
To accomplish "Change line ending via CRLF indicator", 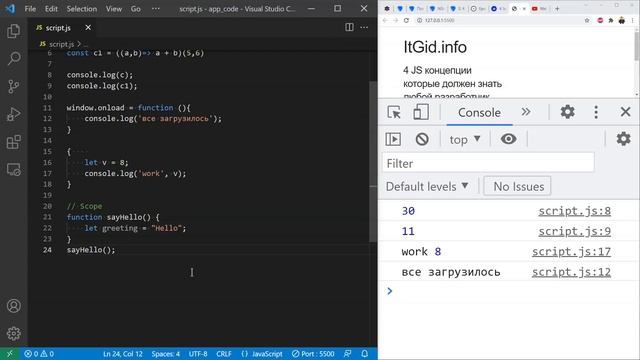I will [x=224, y=354].
